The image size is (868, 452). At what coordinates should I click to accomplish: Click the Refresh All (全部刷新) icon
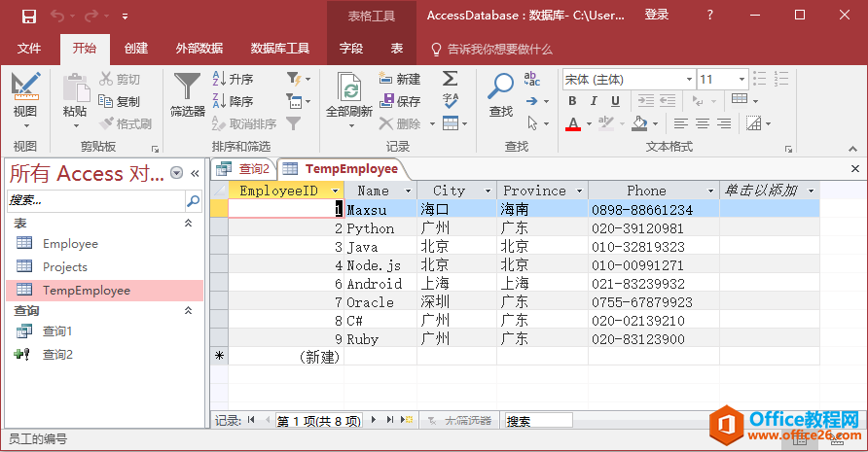click(348, 93)
